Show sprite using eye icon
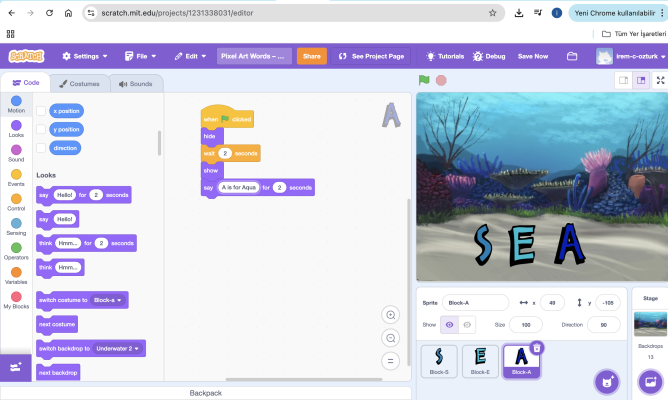Image resolution: width=668 pixels, height=400 pixels. coord(449,325)
